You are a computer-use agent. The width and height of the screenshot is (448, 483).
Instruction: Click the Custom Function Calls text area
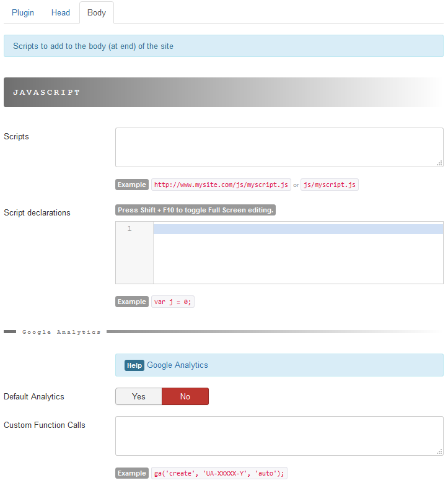coord(279,436)
